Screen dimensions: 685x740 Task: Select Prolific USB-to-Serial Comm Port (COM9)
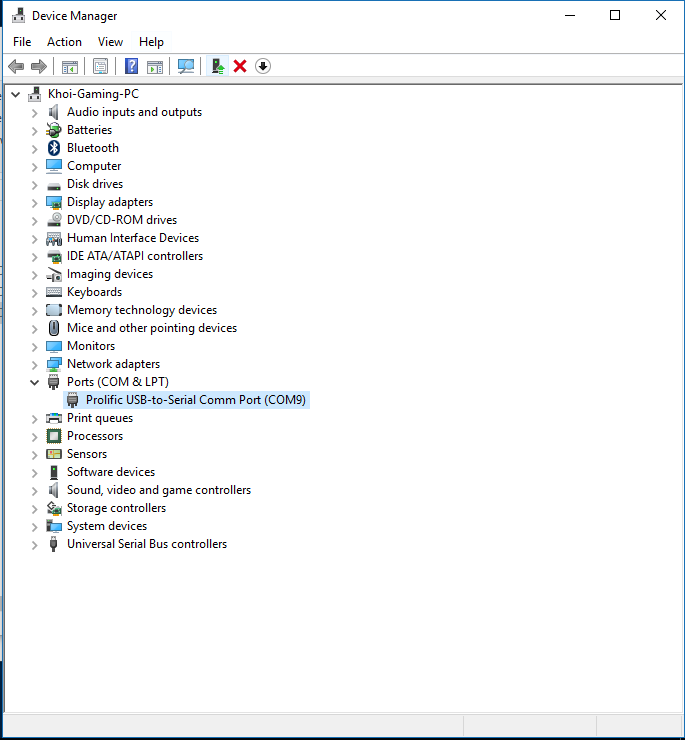tap(195, 400)
